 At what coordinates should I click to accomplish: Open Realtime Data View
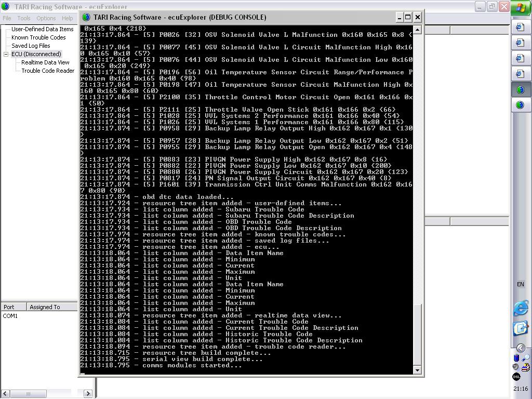point(46,62)
